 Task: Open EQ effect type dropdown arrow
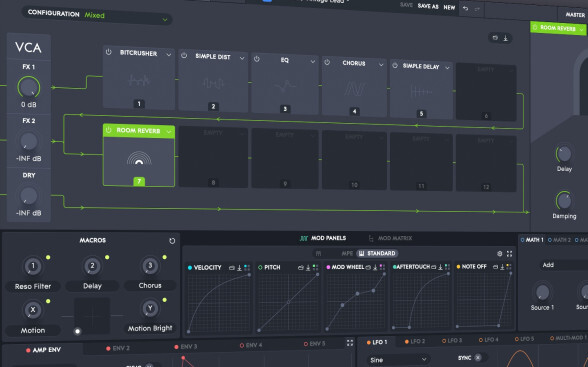tap(313, 61)
